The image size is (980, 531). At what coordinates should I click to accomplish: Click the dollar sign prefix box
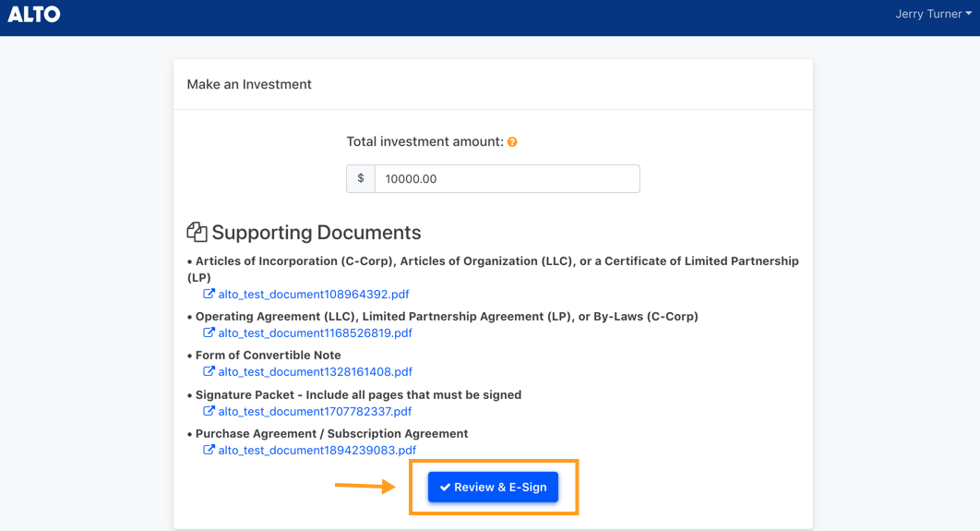(361, 179)
